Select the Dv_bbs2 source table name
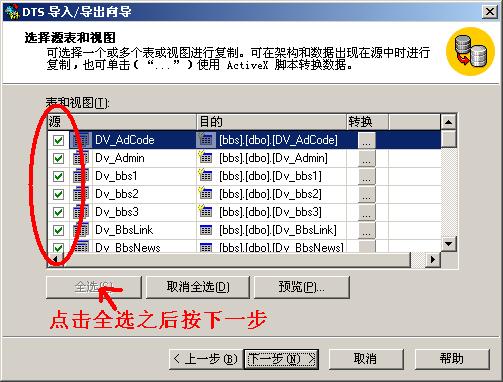The height and width of the screenshot is (382, 503). 117,194
